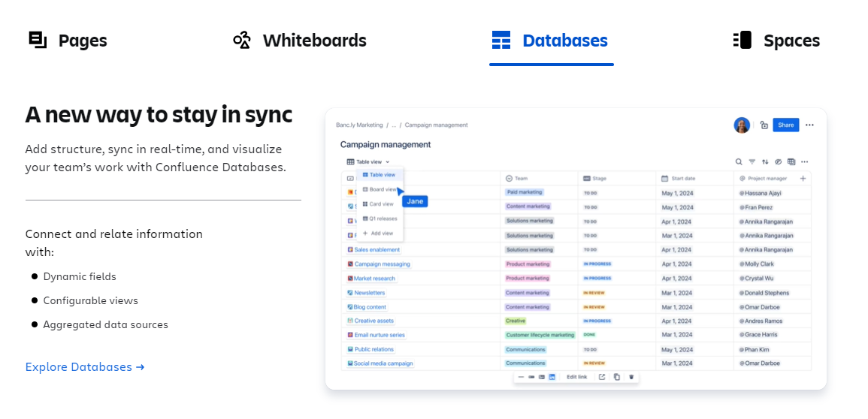Image resolution: width=868 pixels, height=419 pixels.
Task: Click Add view in the views menu
Action: coord(378,234)
